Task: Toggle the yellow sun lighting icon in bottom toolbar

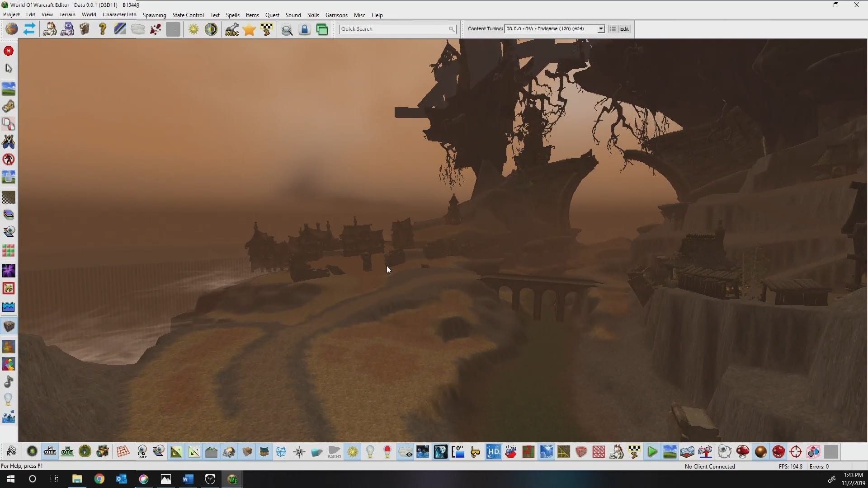Action: coord(353,451)
